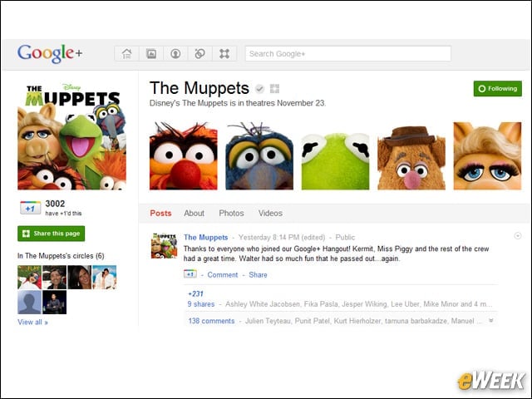Click Share link under the post
Screen dimensions: 532x399
click(x=258, y=275)
